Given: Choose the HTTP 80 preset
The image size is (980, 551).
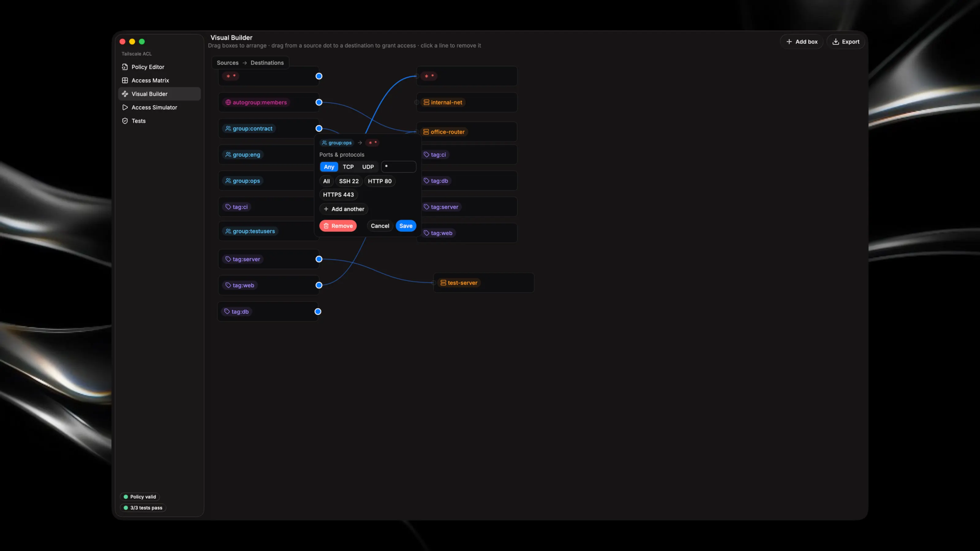Looking at the screenshot, I should coord(380,181).
